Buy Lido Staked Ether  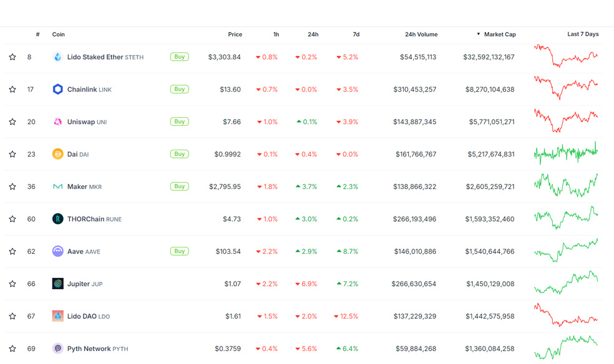coord(179,57)
